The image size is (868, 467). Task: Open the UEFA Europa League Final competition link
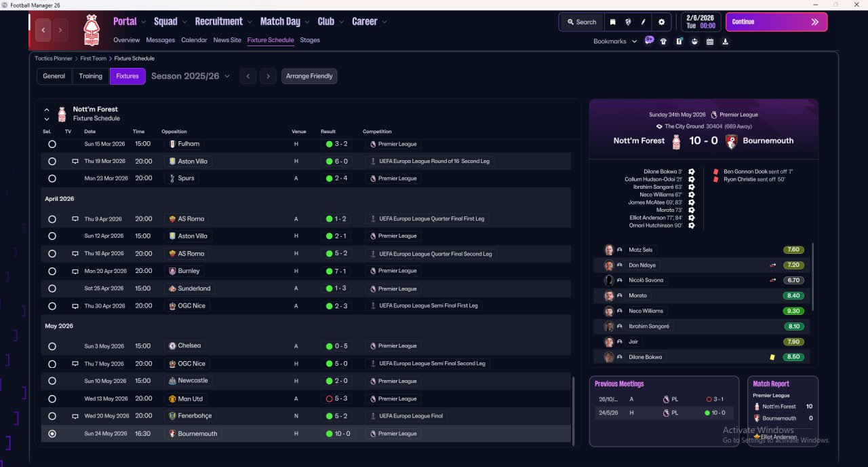(406, 416)
